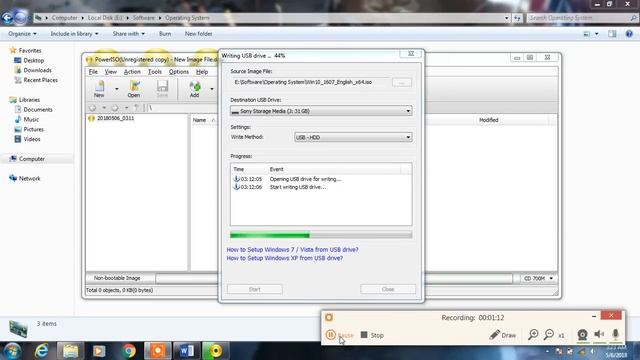Open Microsoft Word from taskbar
Image resolution: width=640 pixels, height=360 pixels.
187,351
